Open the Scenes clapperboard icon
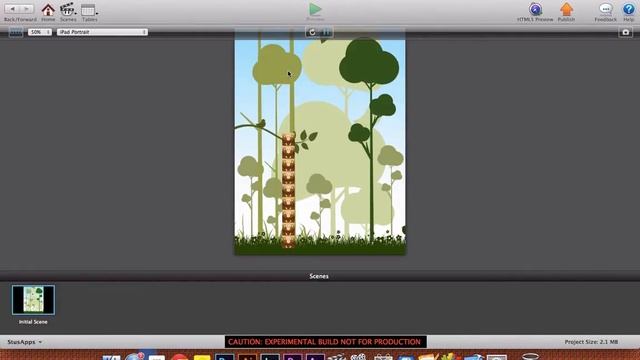Image resolution: width=640 pixels, height=360 pixels. (x=67, y=9)
